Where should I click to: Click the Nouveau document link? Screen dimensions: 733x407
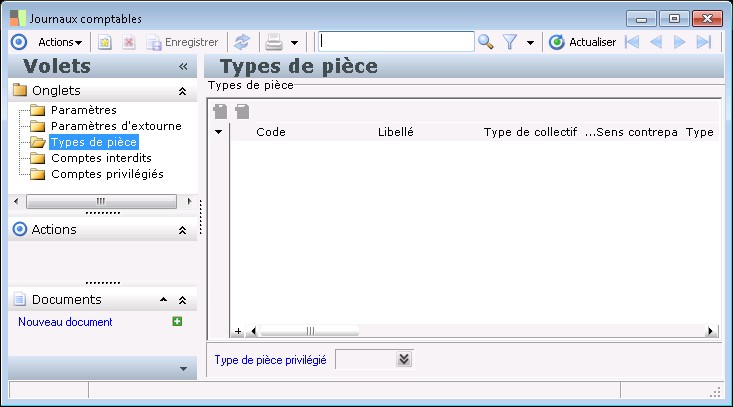point(65,322)
